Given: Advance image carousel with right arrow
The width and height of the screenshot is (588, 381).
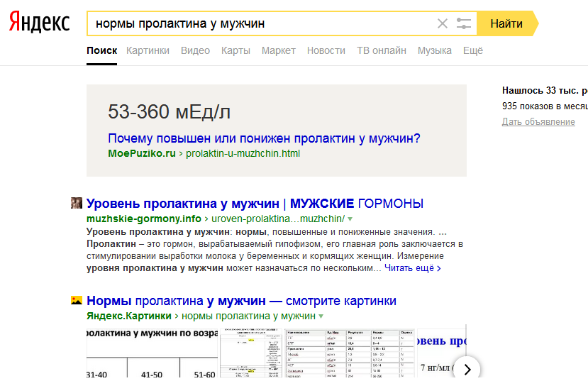Looking at the screenshot, I should pos(467,369).
